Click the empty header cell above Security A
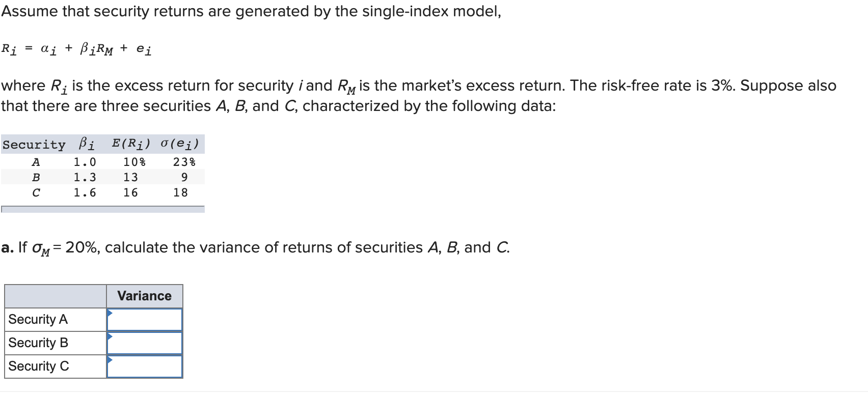The height and width of the screenshot is (394, 868). click(x=55, y=295)
